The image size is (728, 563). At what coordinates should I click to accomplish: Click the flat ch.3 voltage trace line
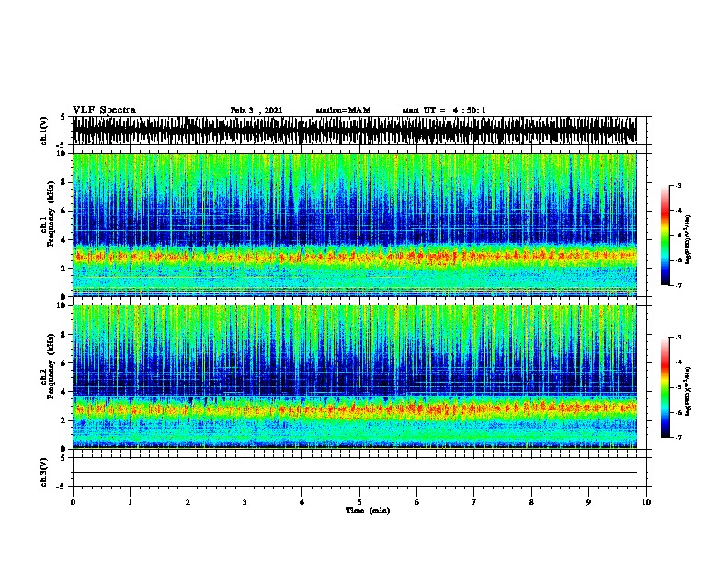pyautogui.click(x=354, y=473)
